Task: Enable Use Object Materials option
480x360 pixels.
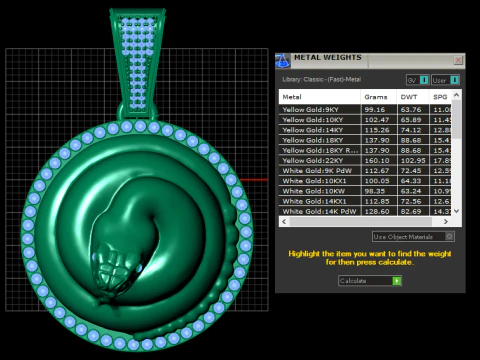Action: point(413,237)
